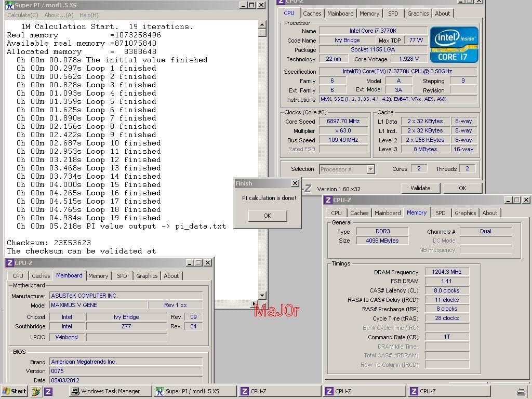Switch to Windows Task Manager in taskbar
The image size is (532, 399).
pyautogui.click(x=110, y=391)
